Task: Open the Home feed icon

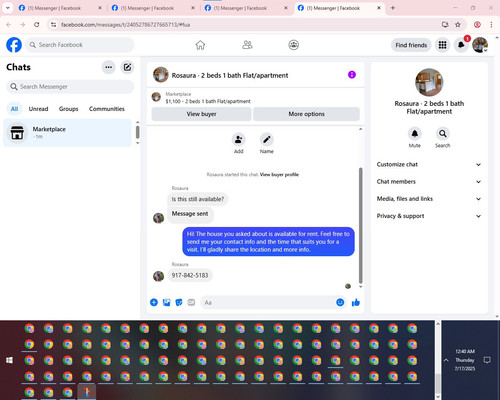Action: click(200, 45)
